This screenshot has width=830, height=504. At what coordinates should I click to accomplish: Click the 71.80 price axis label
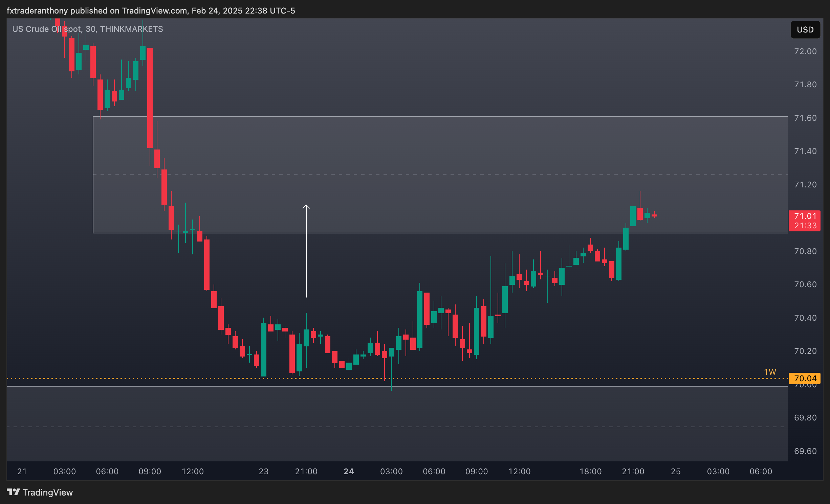coord(805,85)
